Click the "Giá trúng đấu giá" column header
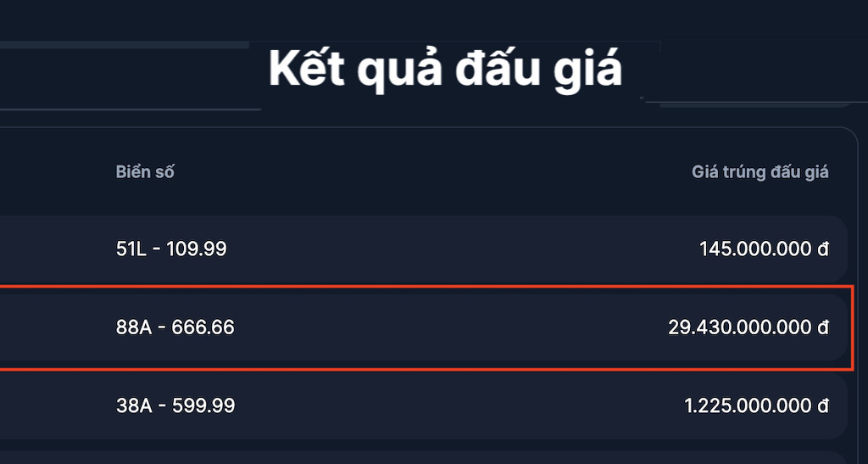 (x=759, y=172)
